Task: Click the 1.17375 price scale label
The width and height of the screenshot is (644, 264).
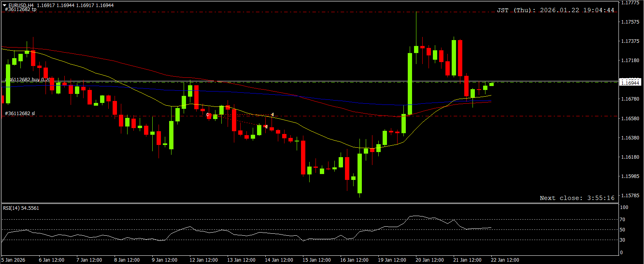Action: tap(630, 41)
